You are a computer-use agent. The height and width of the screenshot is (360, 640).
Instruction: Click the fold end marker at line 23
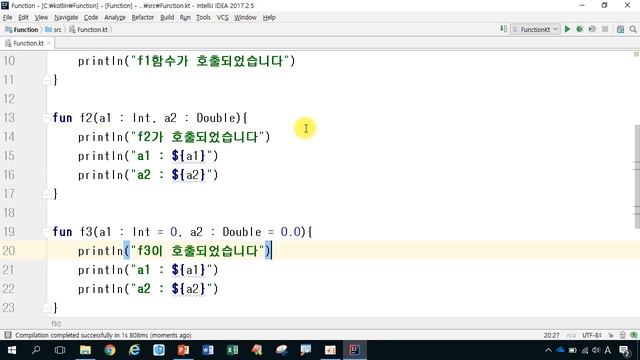[46, 308]
